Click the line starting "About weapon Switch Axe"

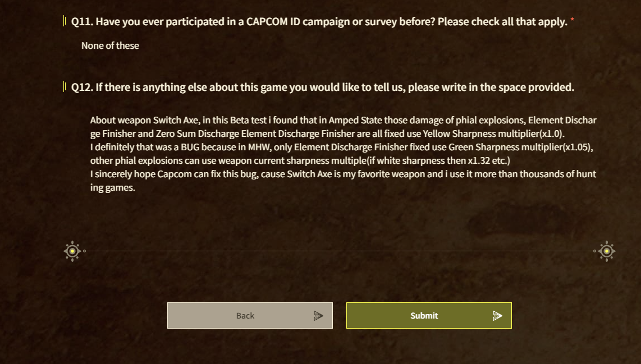pos(342,121)
